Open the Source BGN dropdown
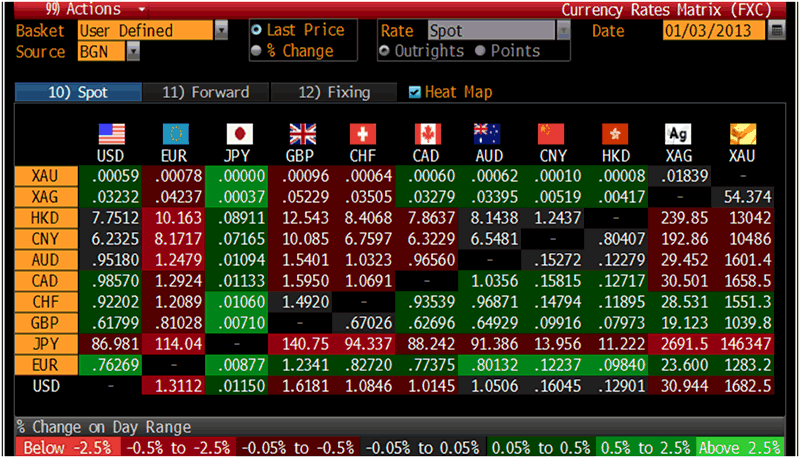The height and width of the screenshot is (457, 800). point(133,51)
